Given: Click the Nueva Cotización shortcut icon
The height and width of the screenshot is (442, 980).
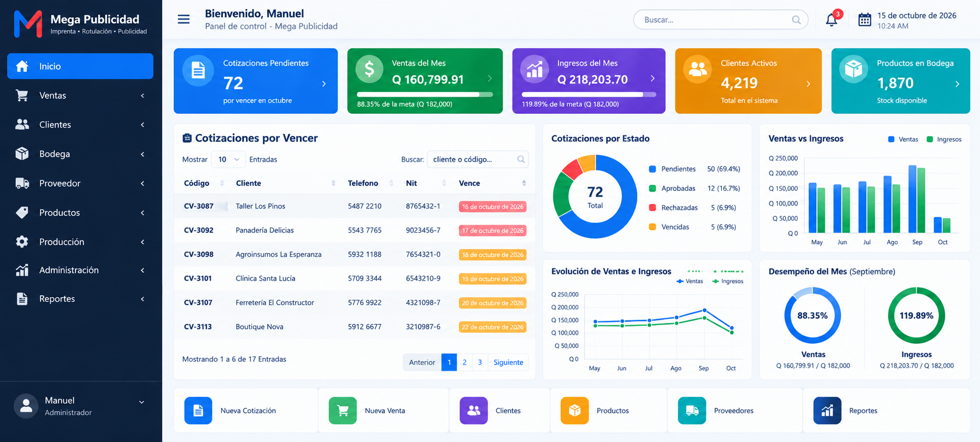Looking at the screenshot, I should tap(198, 411).
